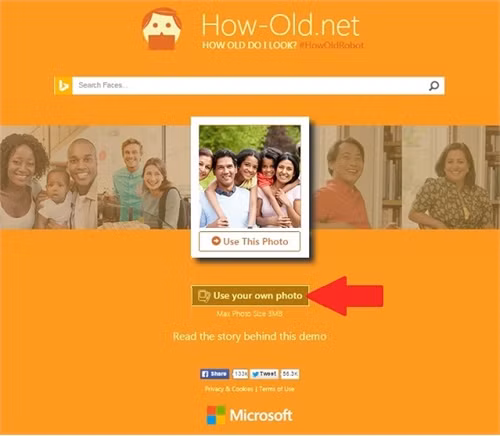Click the Use This Photo button

pos(250,241)
